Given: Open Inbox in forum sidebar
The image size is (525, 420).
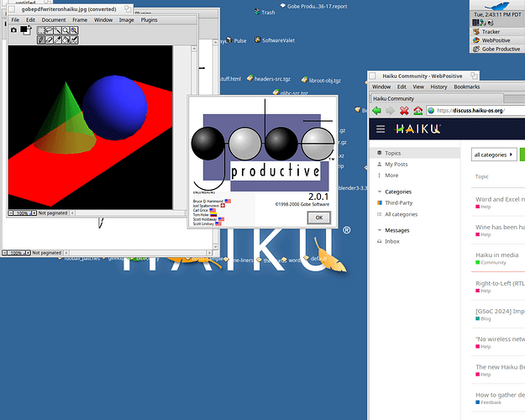Looking at the screenshot, I should click(391, 241).
